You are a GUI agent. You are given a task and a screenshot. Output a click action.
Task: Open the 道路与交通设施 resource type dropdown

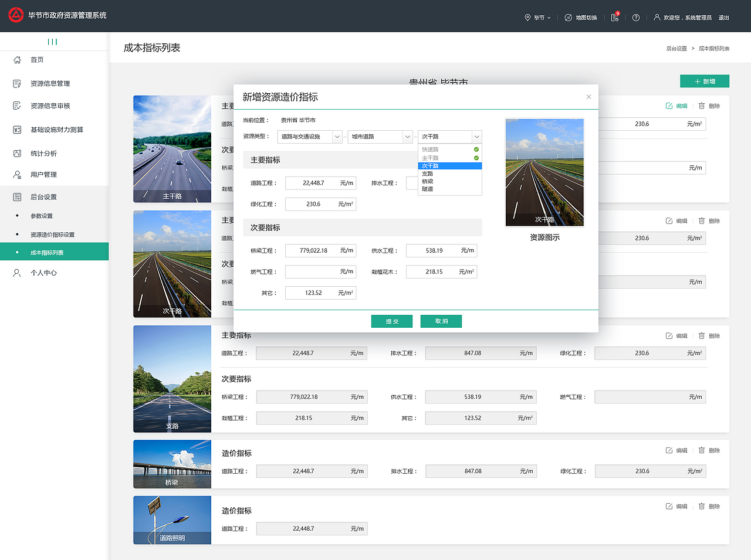pyautogui.click(x=310, y=137)
